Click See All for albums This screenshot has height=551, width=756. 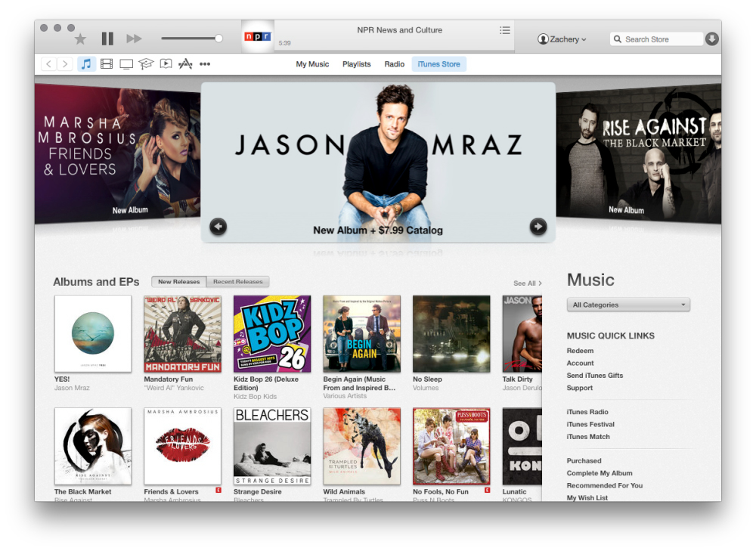coord(528,283)
